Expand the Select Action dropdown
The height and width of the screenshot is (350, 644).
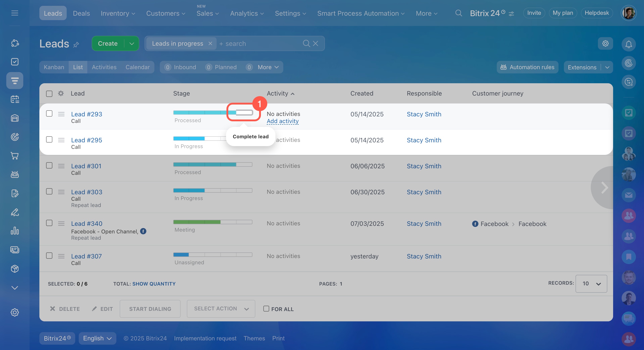click(x=221, y=309)
